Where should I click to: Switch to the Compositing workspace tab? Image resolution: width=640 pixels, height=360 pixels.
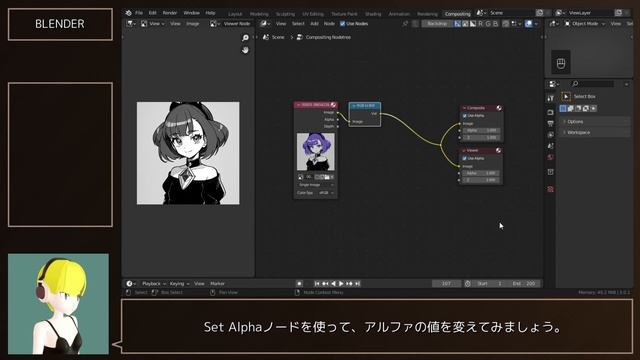(x=458, y=14)
